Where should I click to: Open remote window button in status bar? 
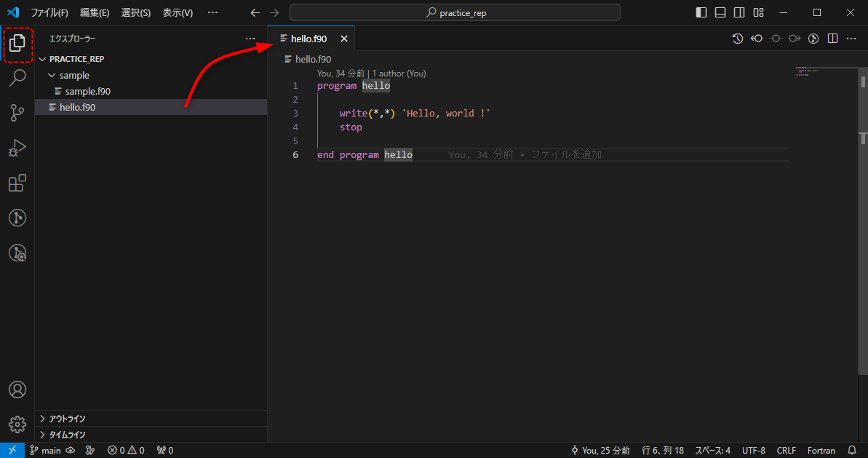pyautogui.click(x=12, y=450)
